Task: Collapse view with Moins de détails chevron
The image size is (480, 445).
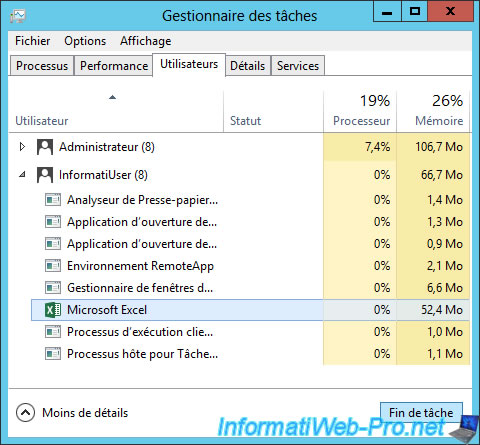Action: [25, 413]
